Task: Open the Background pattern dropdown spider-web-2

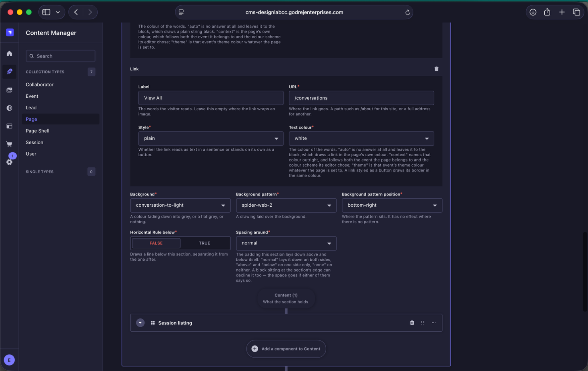Action: click(x=286, y=205)
